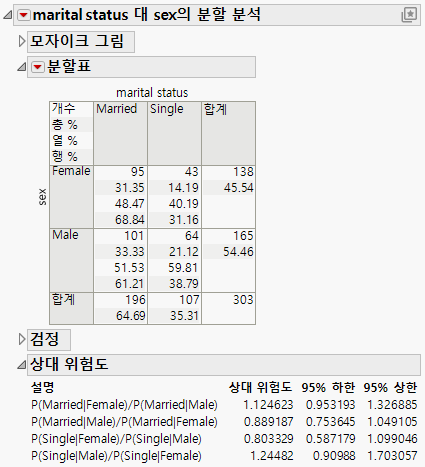The height and width of the screenshot is (467, 425).
Task: Click the 총 % legend label
Action: 65,125
